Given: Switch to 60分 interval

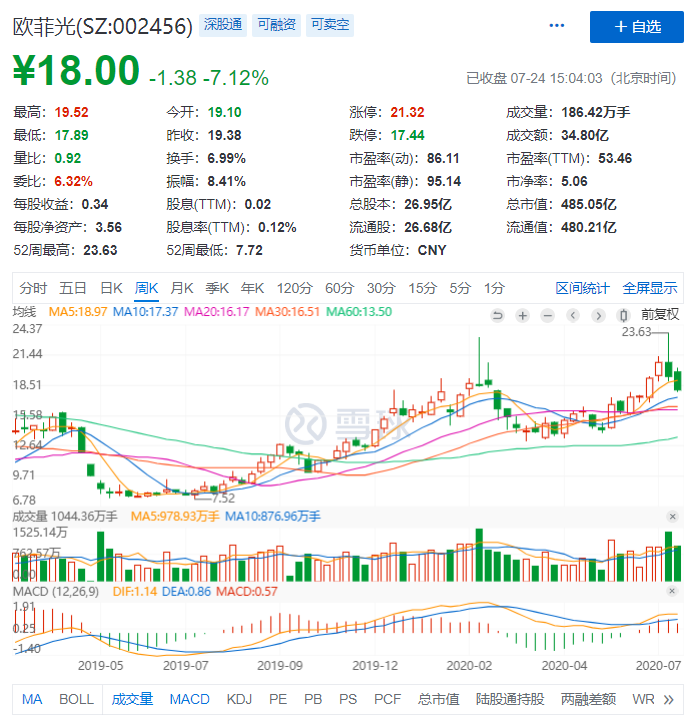Looking at the screenshot, I should [x=339, y=288].
